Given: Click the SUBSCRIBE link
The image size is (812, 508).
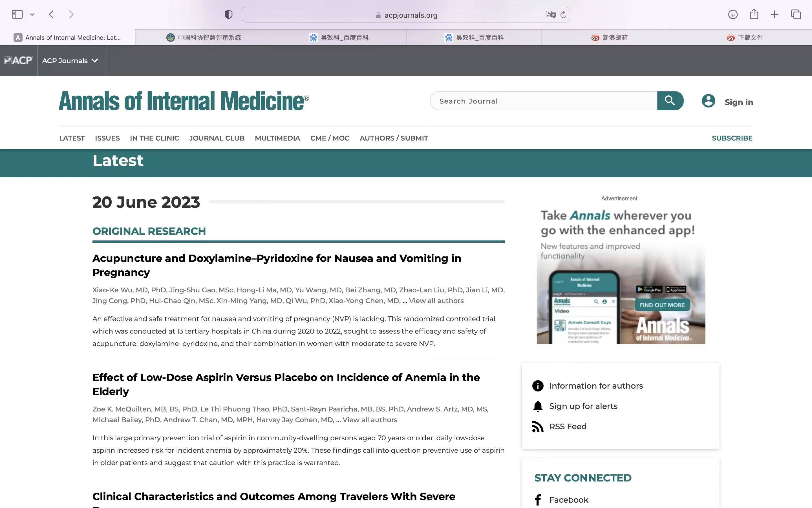Looking at the screenshot, I should tap(732, 138).
